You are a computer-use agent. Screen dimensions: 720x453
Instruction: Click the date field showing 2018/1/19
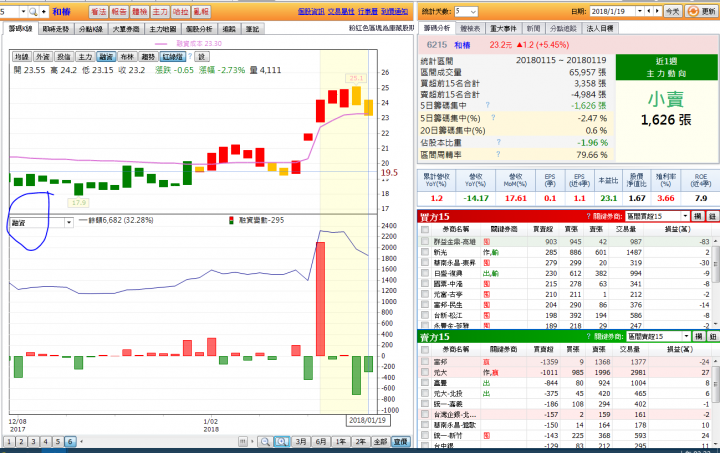613,11
